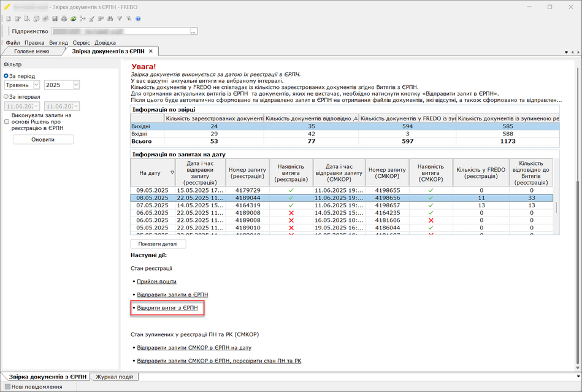
Task: Close the Звірка документів з ЄРПН tab
Action: pyautogui.click(x=151, y=52)
